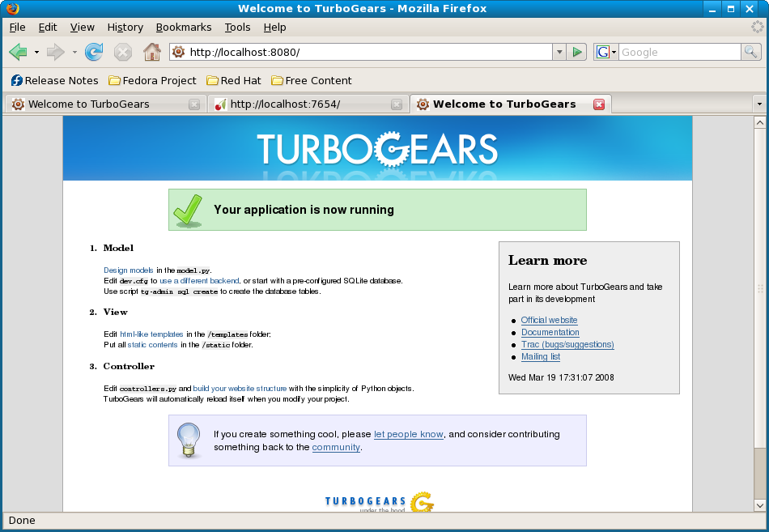Viewport: 769px width, 532px height.
Task: Click the green Back arrow button
Action: point(18,52)
